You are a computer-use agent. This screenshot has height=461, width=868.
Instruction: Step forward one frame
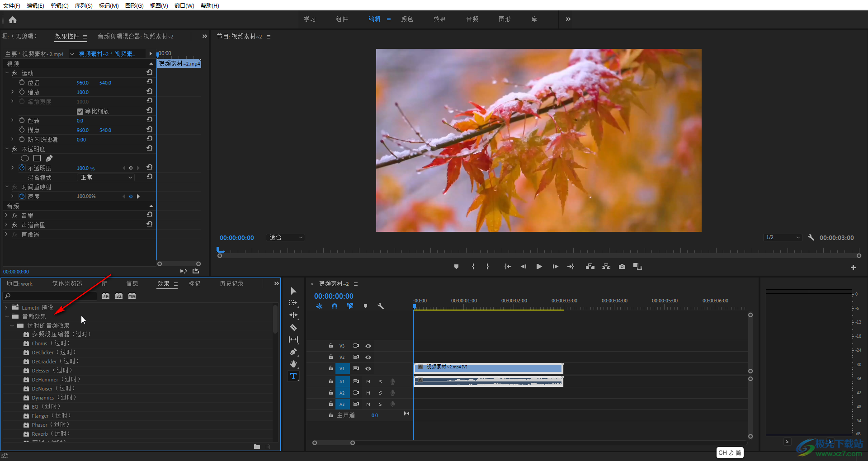point(555,267)
